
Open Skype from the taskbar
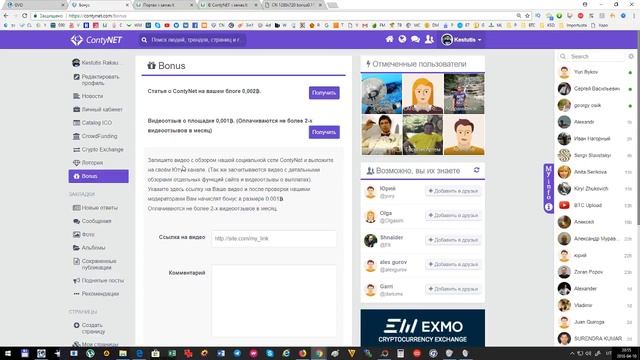pos(270,353)
